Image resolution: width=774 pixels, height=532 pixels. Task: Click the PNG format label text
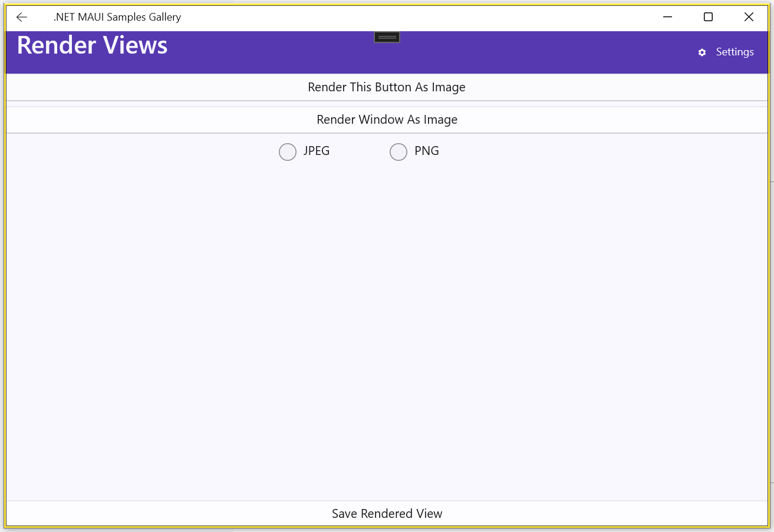click(x=427, y=151)
